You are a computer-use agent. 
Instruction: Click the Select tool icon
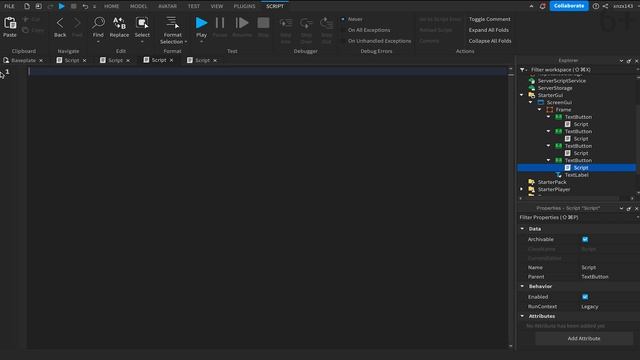tap(142, 23)
